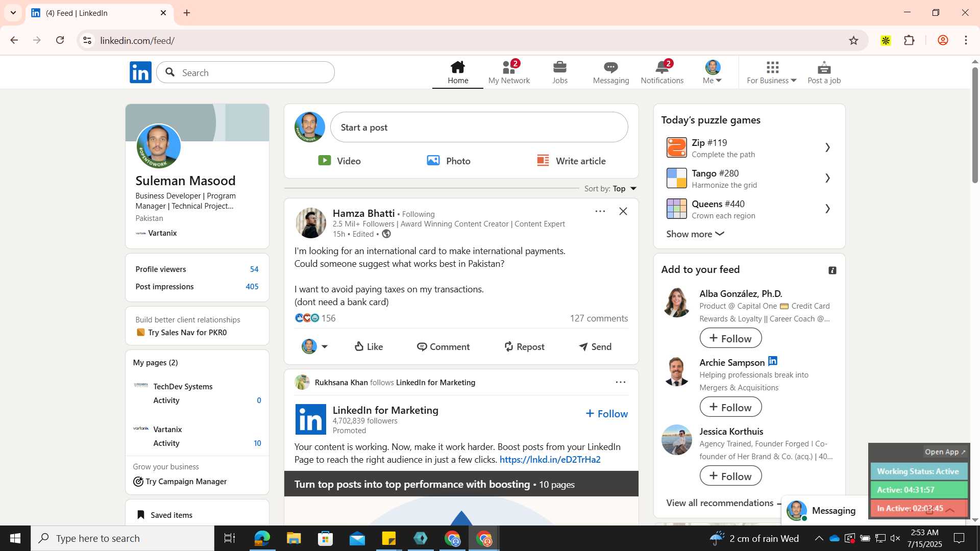980x551 pixels.
Task: Open the Profile viewers count row
Action: pyautogui.click(x=197, y=269)
